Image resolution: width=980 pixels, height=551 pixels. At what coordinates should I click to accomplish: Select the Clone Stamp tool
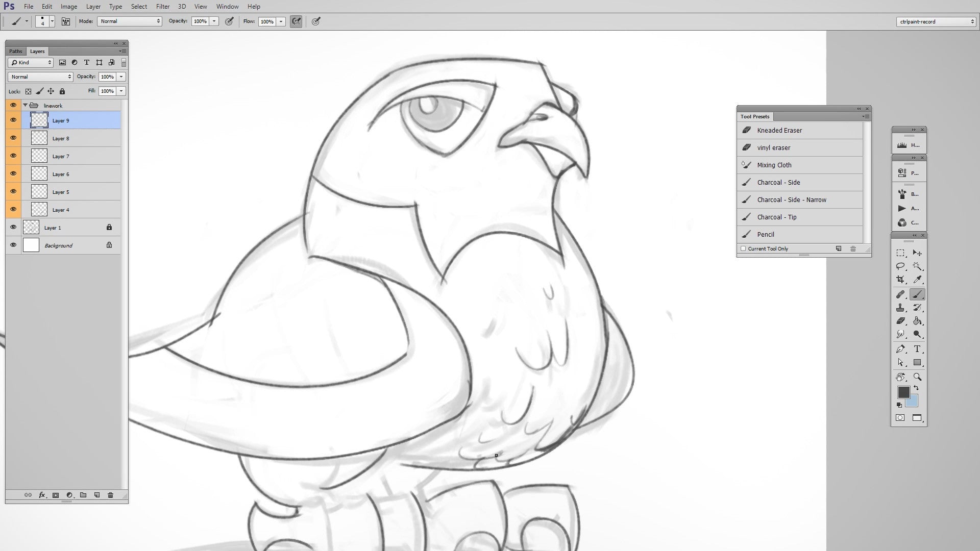pos(901,308)
